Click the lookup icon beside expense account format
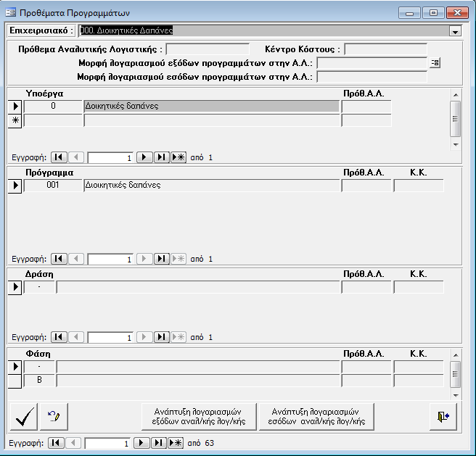 point(435,63)
